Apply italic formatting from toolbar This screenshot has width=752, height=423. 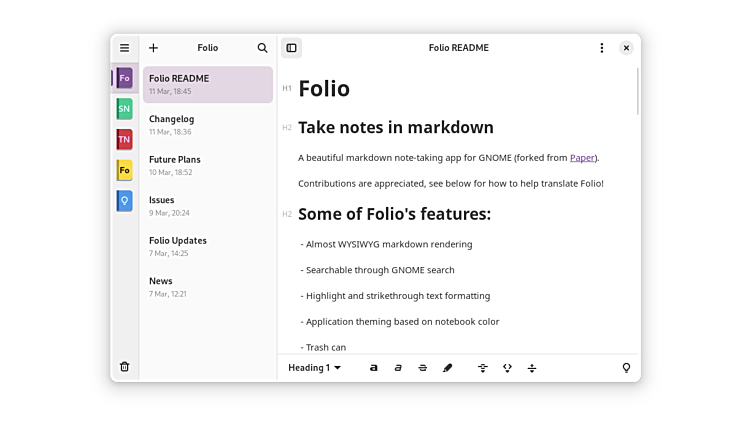coord(398,368)
